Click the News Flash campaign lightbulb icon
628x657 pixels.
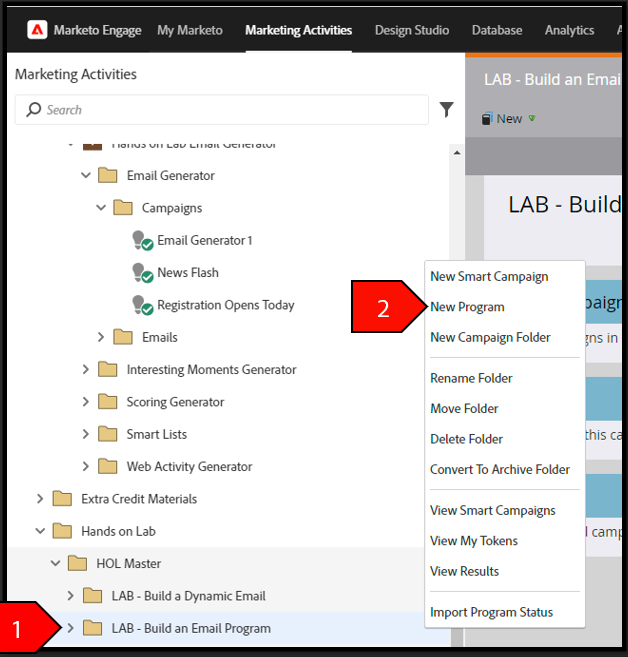point(142,273)
